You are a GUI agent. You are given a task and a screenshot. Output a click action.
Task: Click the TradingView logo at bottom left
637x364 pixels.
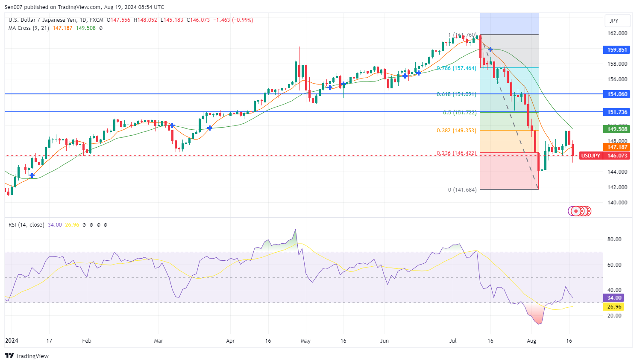point(27,356)
